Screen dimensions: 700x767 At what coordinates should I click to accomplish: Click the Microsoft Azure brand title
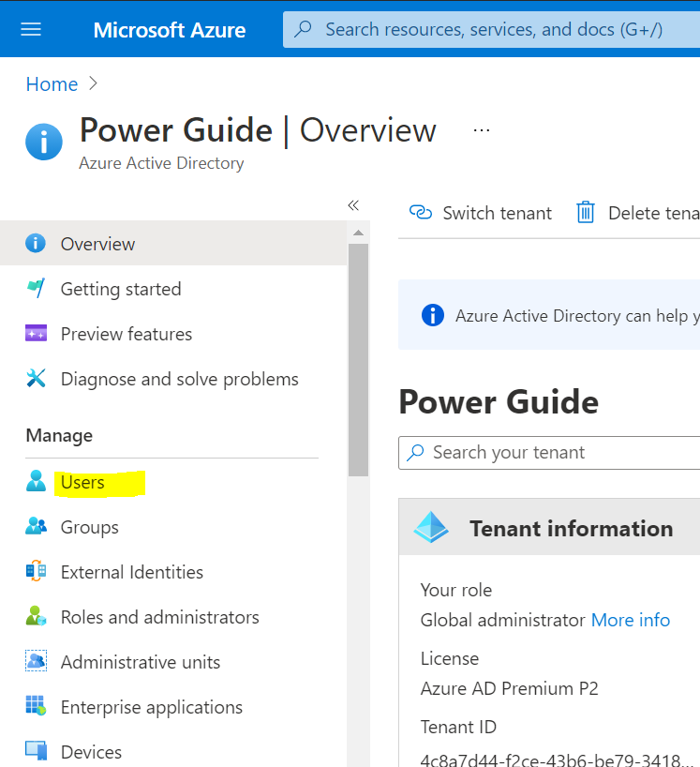pyautogui.click(x=169, y=30)
